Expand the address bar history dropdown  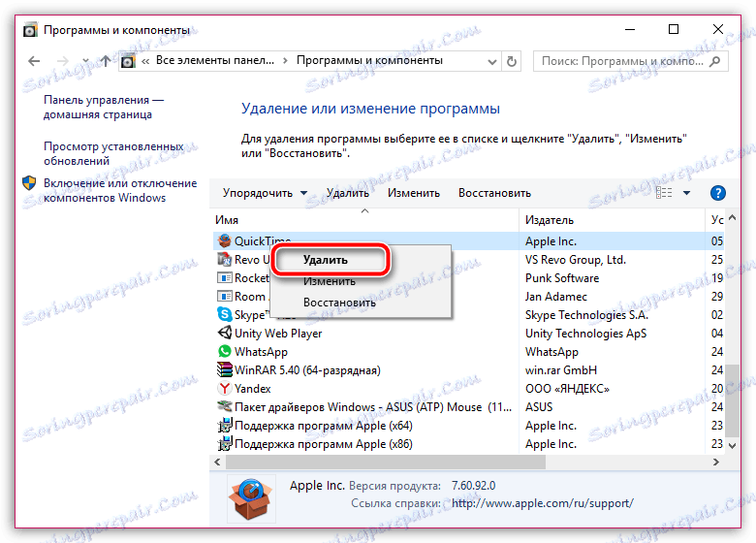[x=491, y=62]
